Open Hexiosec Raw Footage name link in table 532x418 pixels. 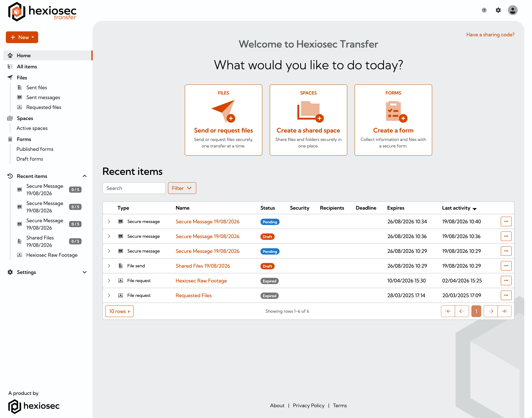pyautogui.click(x=201, y=281)
